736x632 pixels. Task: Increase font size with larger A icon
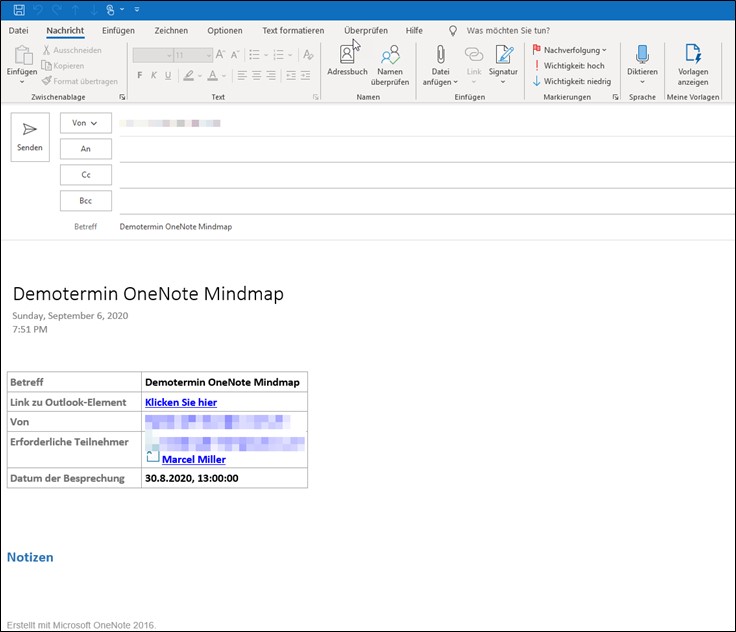[220, 55]
